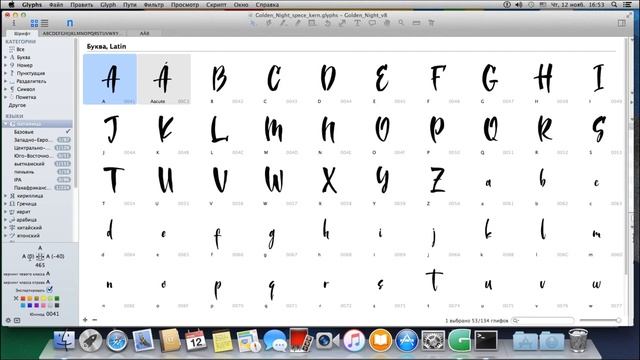Viewport: 640px width, 360px height.
Task: Clear glyph color with X icon
Action: 16,298
